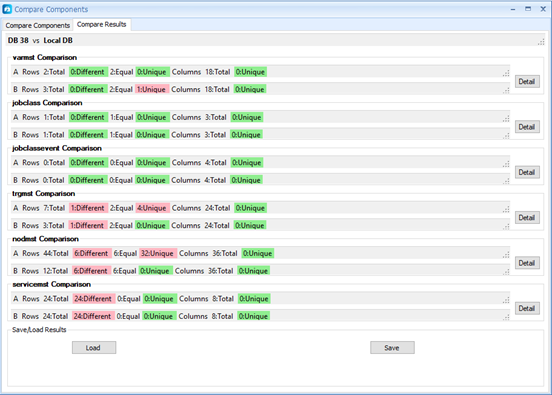Click the grip on varmst row A
The height and width of the screenshot is (395, 552).
506,73
